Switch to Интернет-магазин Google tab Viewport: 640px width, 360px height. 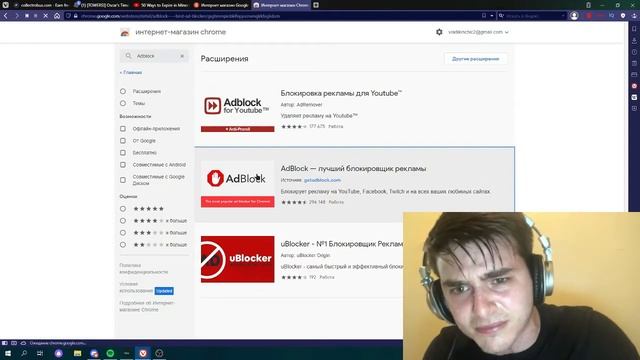coord(221,5)
